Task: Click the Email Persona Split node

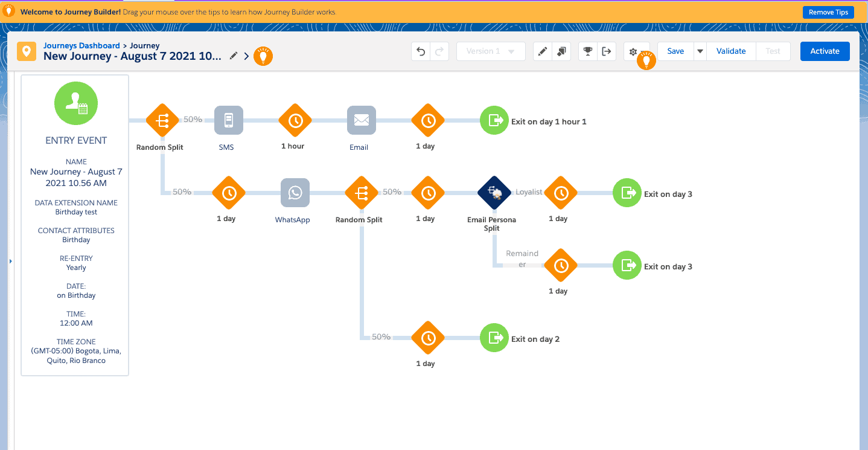Action: (x=494, y=193)
